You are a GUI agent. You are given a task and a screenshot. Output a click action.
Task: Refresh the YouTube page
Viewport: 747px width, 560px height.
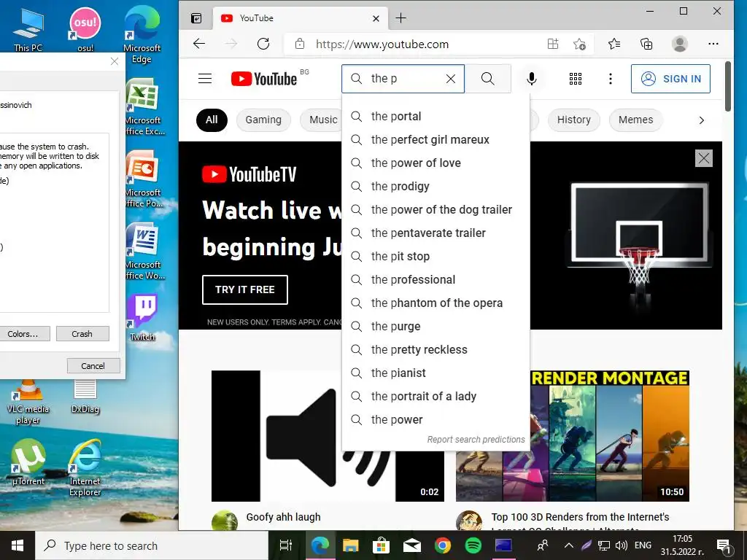[x=263, y=44]
